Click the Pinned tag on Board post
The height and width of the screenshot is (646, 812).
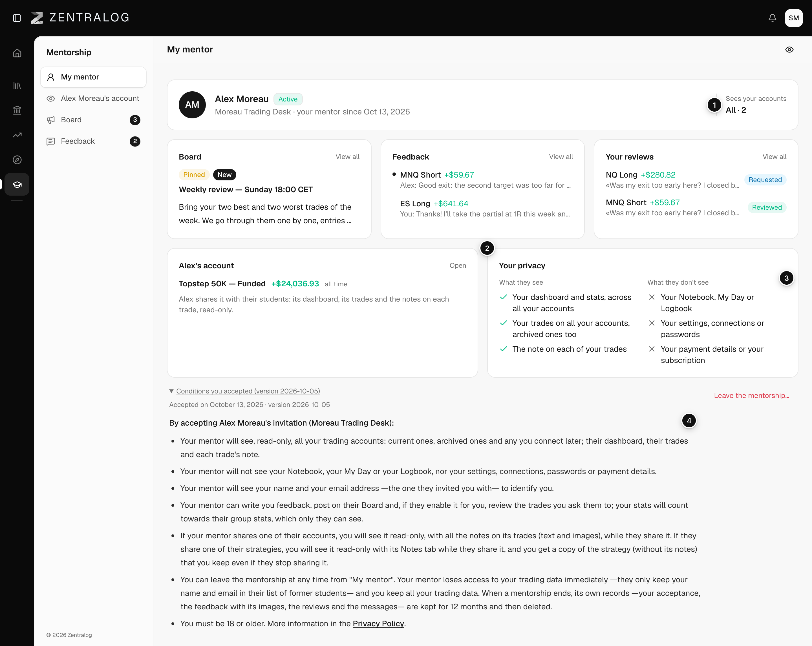(x=194, y=175)
